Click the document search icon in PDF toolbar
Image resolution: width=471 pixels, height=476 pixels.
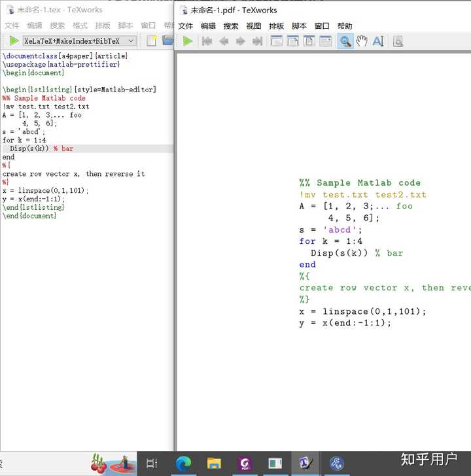(x=398, y=41)
